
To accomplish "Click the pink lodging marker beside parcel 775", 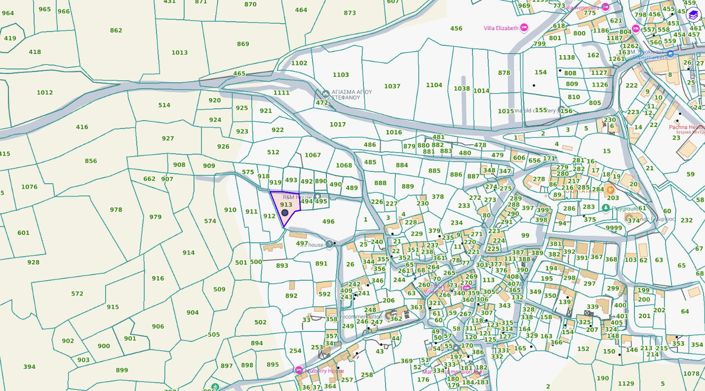I will pos(605,7).
